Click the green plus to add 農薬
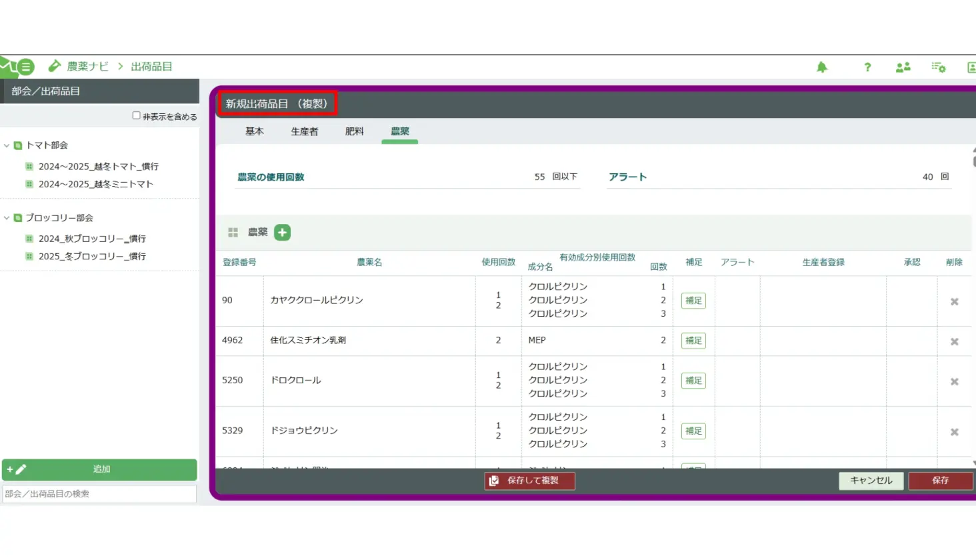This screenshot has height=560, width=976. pos(282,233)
